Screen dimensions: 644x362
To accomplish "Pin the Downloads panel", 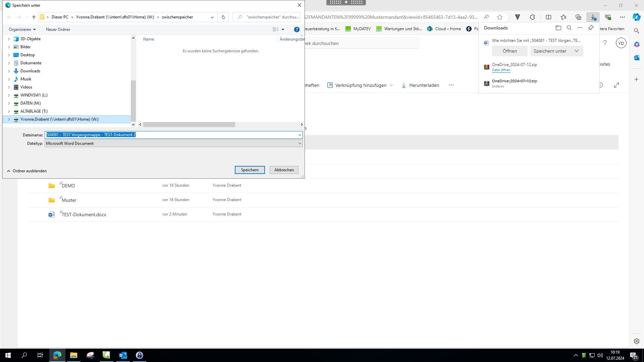I will point(591,28).
